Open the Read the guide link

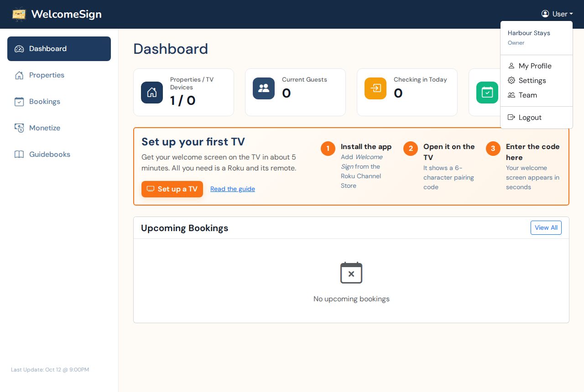click(233, 189)
